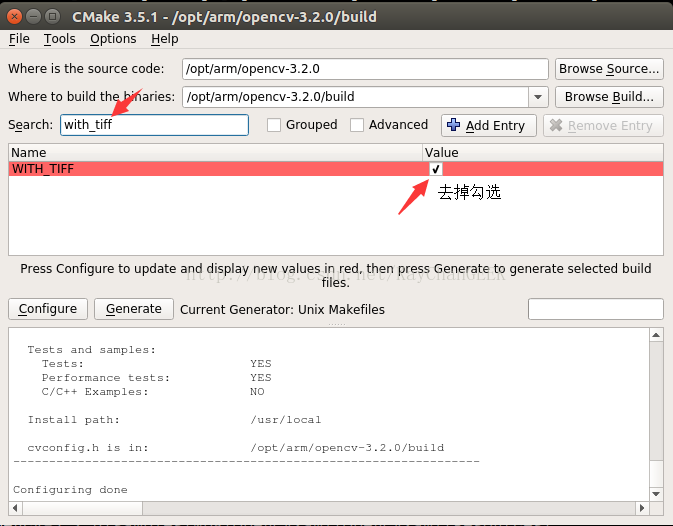Open the Help menu
673x526 pixels.
tap(164, 39)
